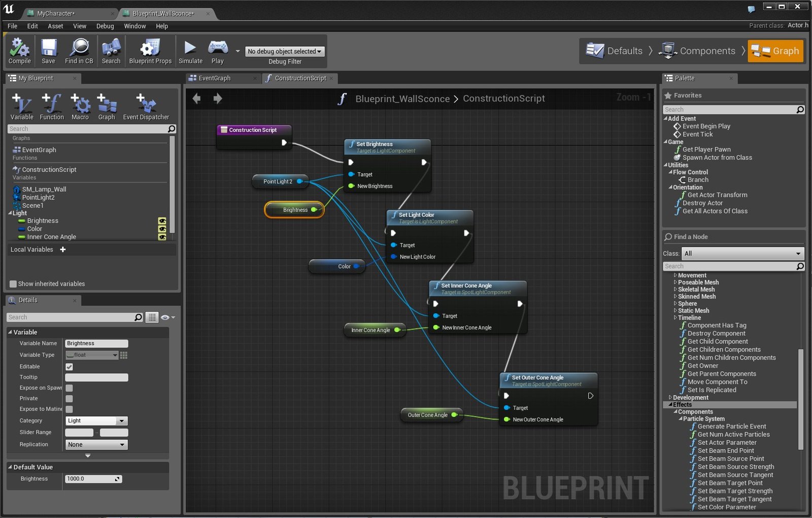Click the Brightness default value field
The height and width of the screenshot is (518, 812).
click(93, 479)
